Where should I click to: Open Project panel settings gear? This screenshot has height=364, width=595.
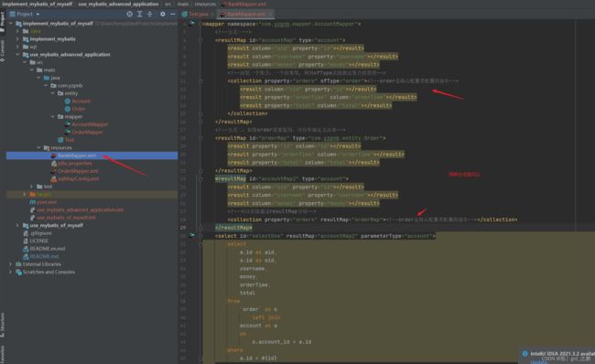162,14
